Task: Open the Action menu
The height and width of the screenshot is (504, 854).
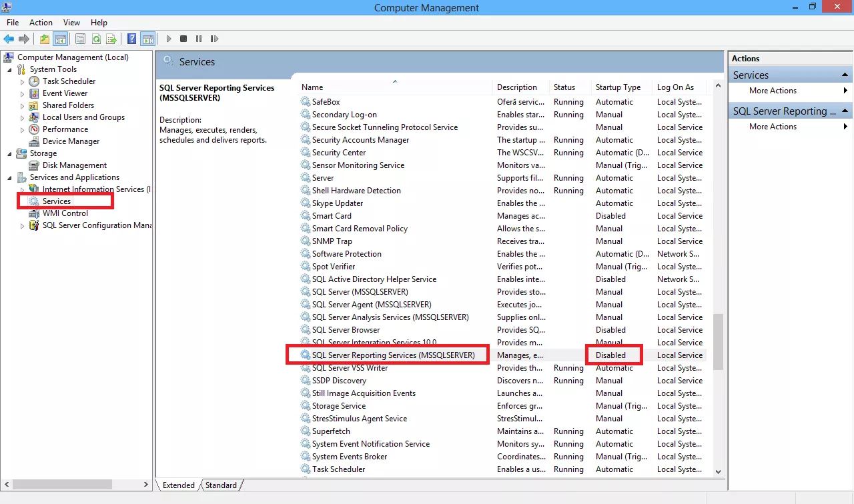Action: tap(41, 23)
